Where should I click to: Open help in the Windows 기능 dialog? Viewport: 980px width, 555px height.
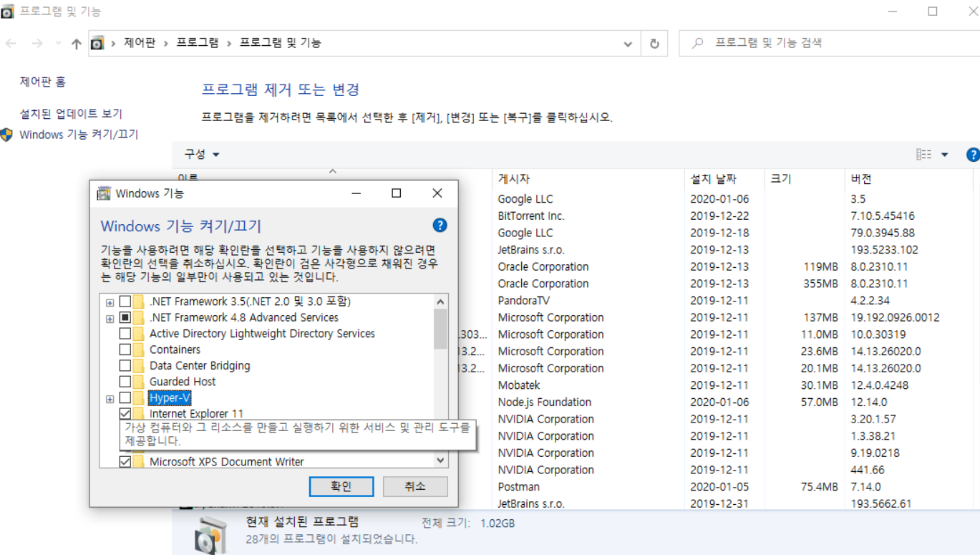(x=440, y=225)
